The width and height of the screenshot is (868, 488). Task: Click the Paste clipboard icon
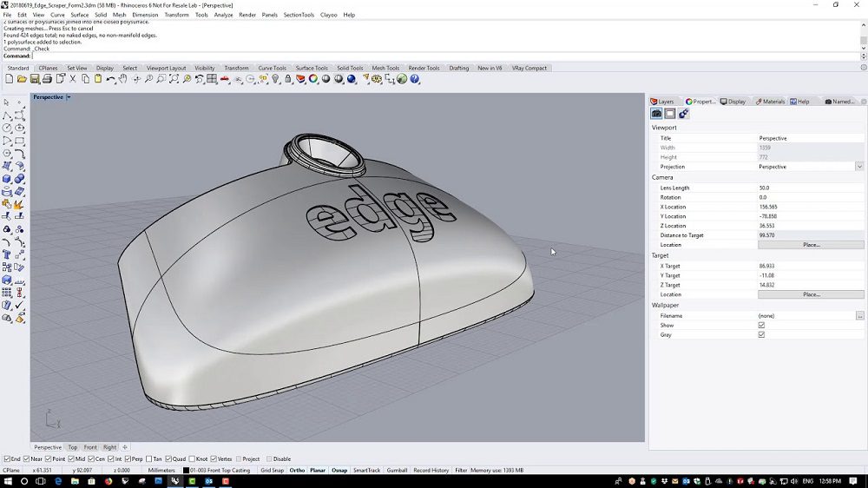point(98,79)
